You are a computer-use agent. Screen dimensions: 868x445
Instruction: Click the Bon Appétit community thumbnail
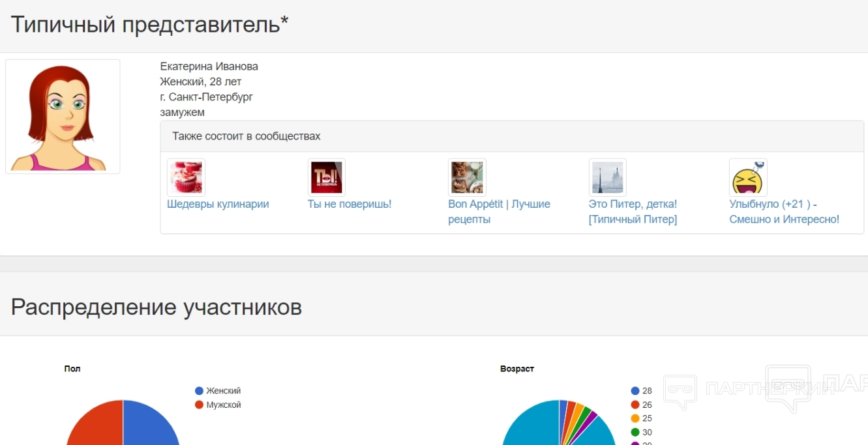coord(467,177)
